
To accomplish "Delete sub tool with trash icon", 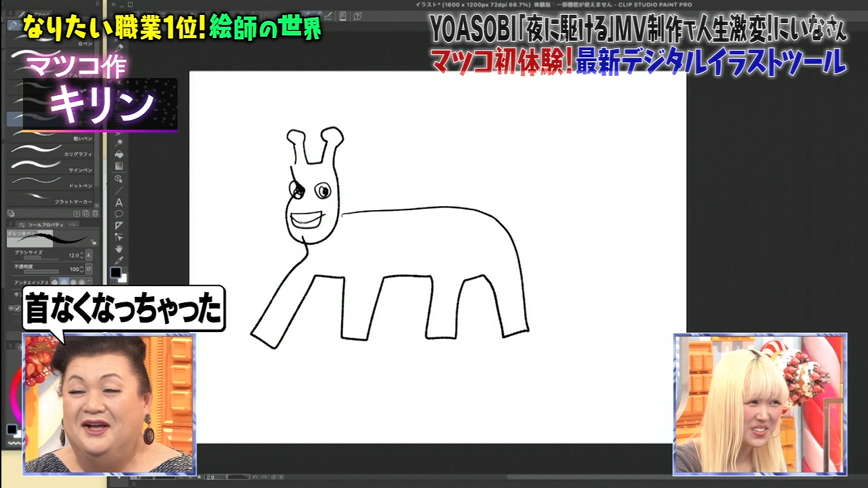I will click(95, 213).
